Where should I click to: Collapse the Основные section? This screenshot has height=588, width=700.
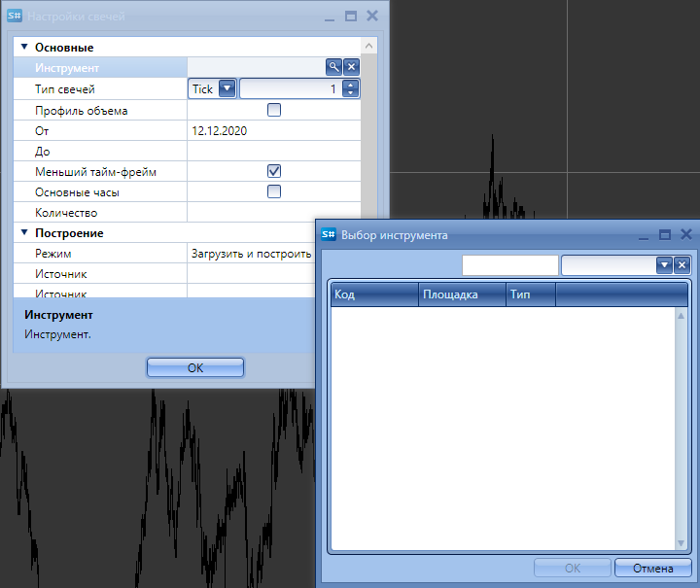(24, 47)
